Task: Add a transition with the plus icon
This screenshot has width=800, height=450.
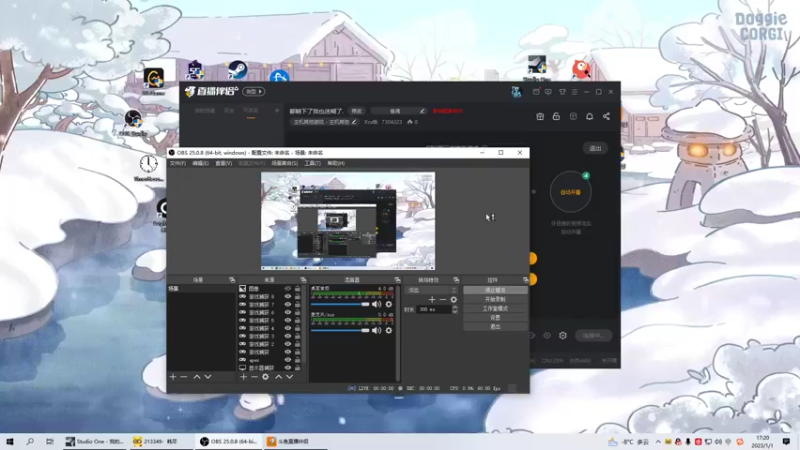Action: click(x=432, y=299)
